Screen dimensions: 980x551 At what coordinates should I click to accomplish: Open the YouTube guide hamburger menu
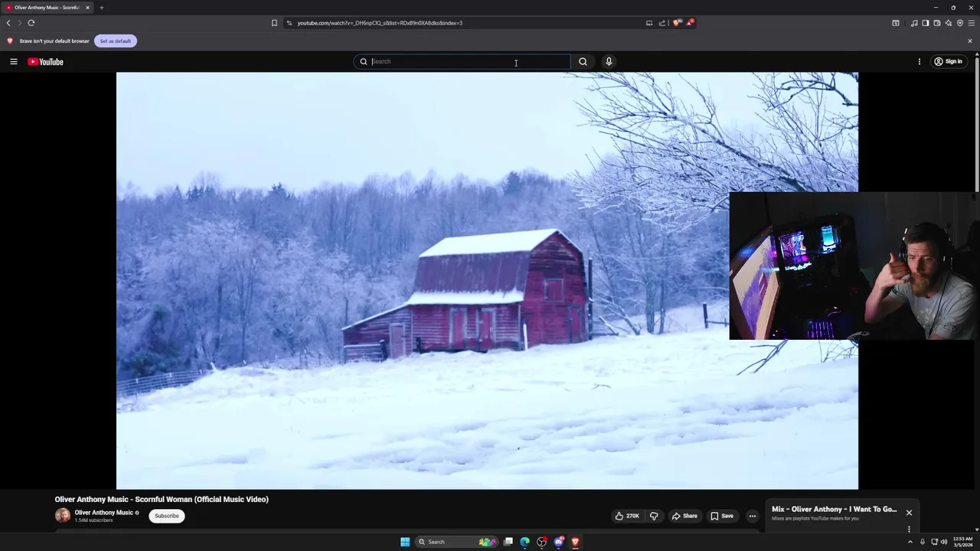pos(14,61)
